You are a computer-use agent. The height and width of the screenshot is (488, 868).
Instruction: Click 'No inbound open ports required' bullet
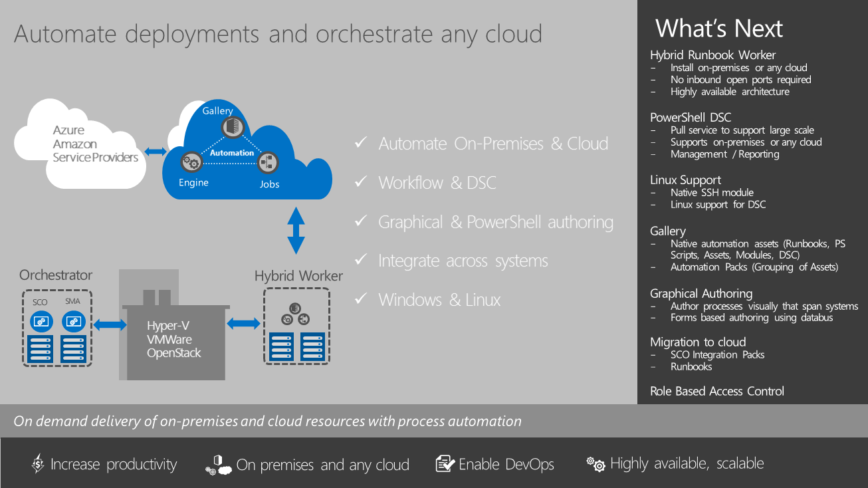click(x=740, y=80)
